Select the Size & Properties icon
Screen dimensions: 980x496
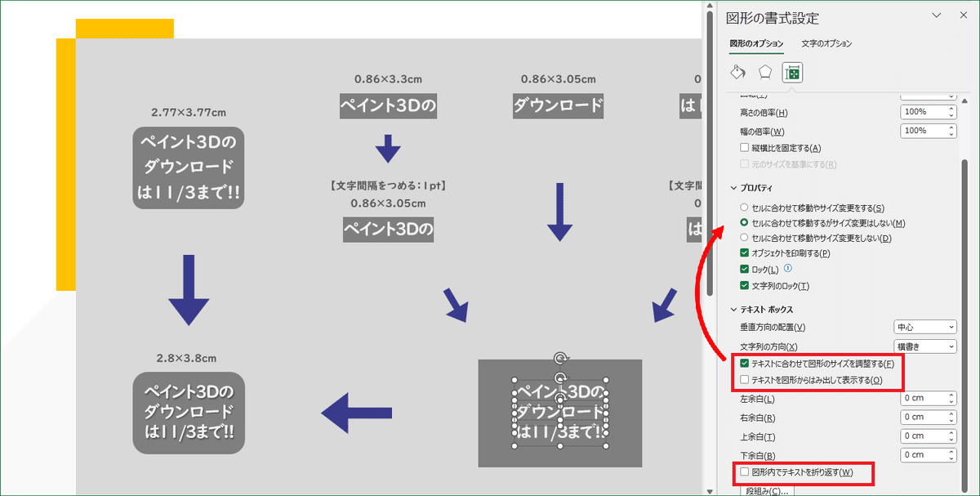pyautogui.click(x=791, y=73)
